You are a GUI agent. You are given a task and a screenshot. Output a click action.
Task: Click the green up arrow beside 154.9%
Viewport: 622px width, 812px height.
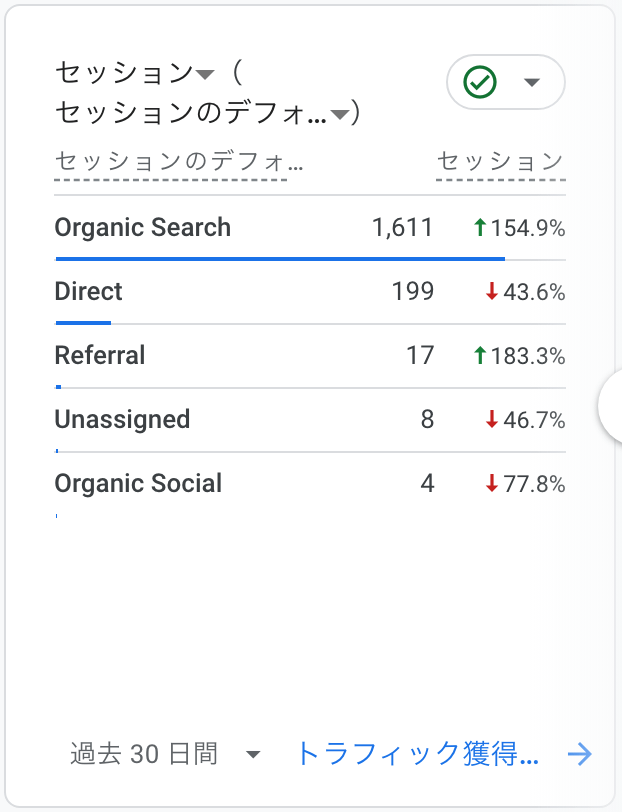[x=480, y=227]
